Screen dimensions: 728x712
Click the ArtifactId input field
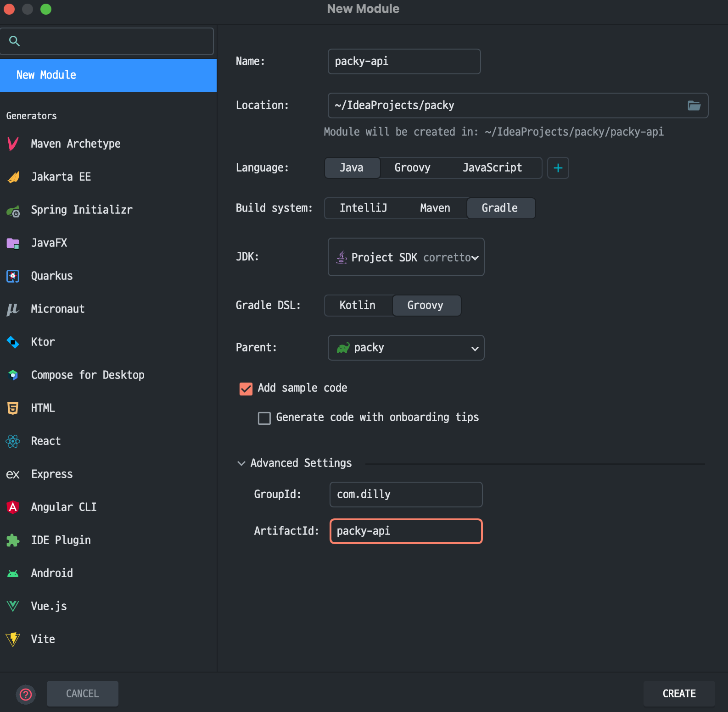406,531
